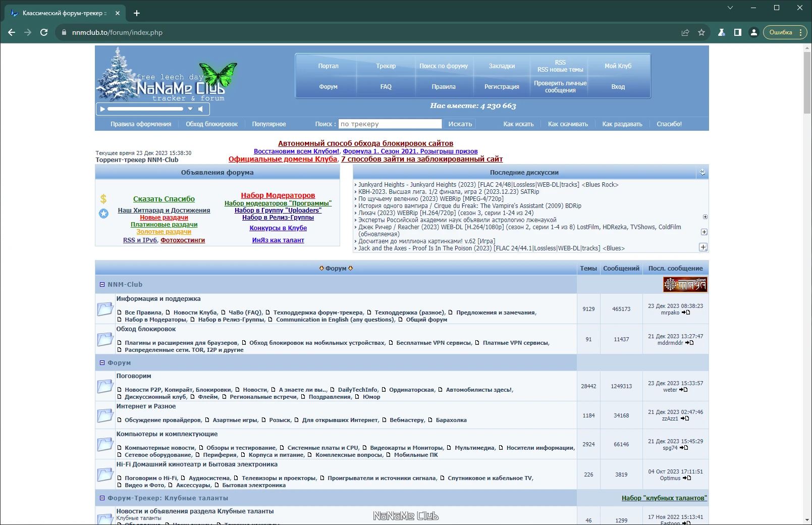This screenshot has width=812, height=525.
Task: Expand discussions with the medium plus icon
Action: click(704, 232)
